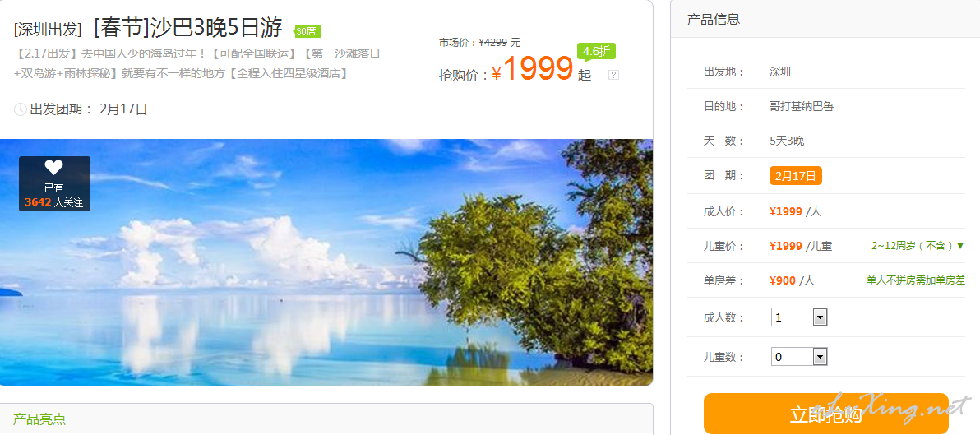Click the question mark help icon beside price
This screenshot has height=435, width=980.
point(614,75)
